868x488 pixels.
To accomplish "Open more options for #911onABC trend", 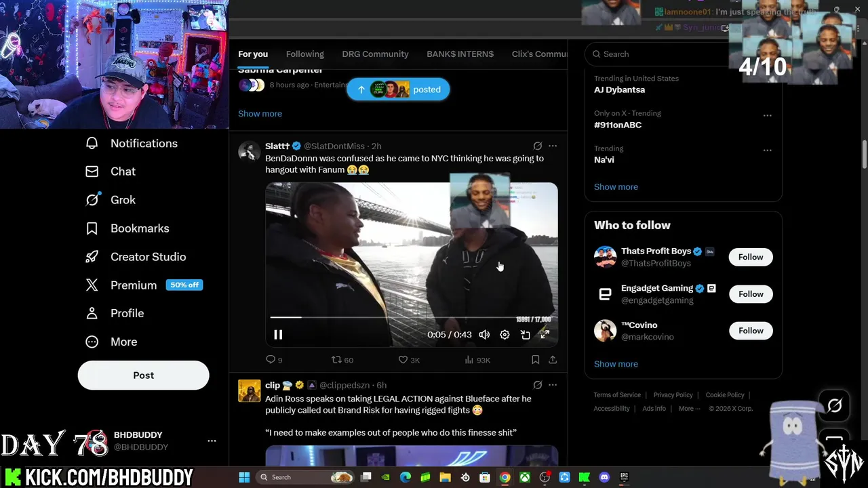I will [767, 115].
